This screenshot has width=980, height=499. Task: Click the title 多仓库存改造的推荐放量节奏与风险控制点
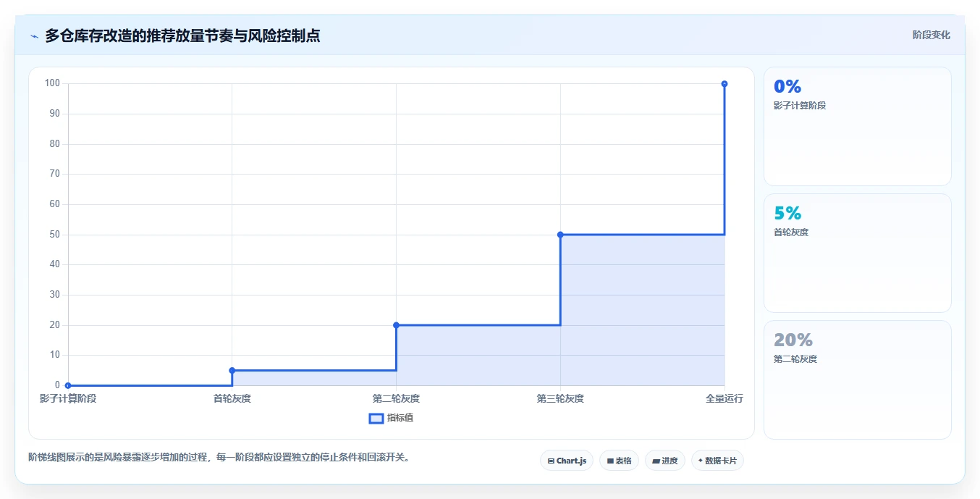point(182,35)
